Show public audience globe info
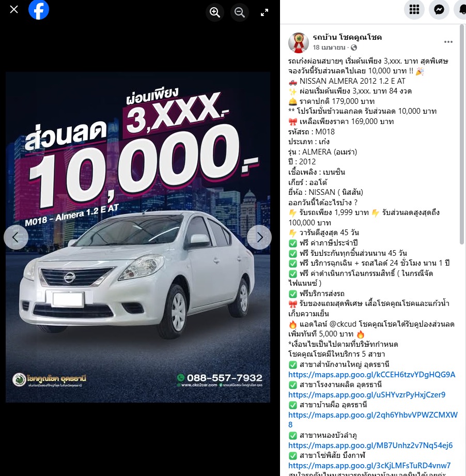This screenshot has width=466, height=476. pos(354,48)
